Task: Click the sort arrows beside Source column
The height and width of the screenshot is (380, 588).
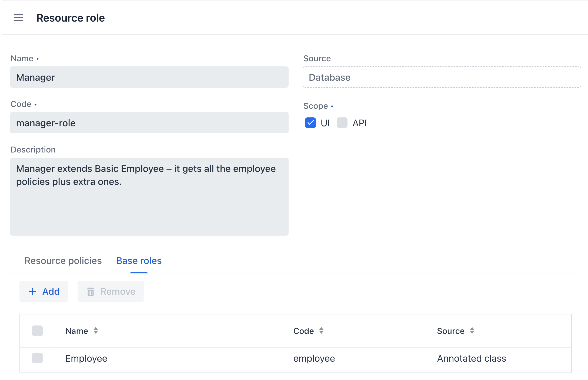Action: tap(472, 331)
